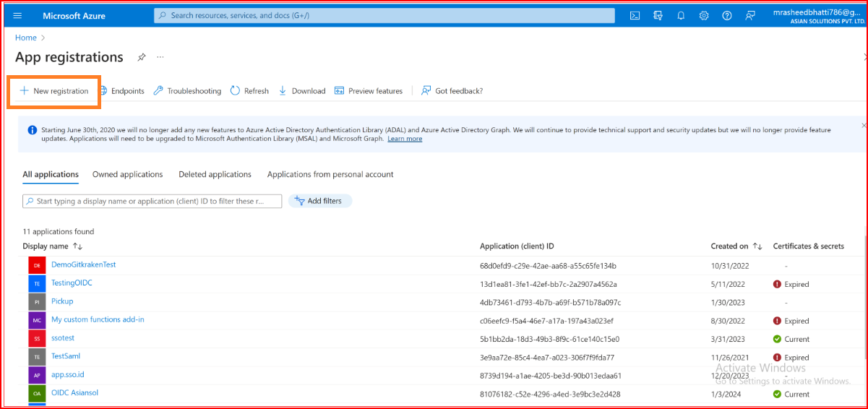Click the PI avatar icon for Pickup
Viewport: 868px width, 409px height.
click(37, 302)
